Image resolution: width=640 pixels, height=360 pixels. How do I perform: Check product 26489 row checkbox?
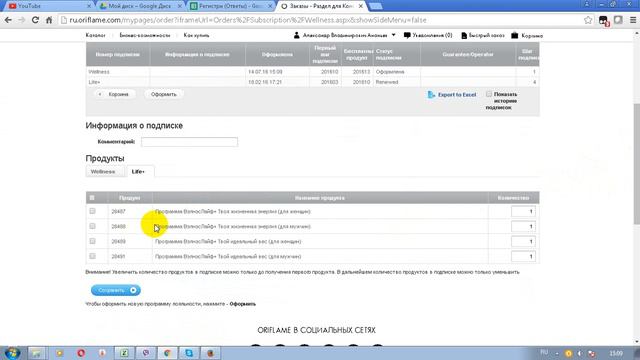pos(92,241)
